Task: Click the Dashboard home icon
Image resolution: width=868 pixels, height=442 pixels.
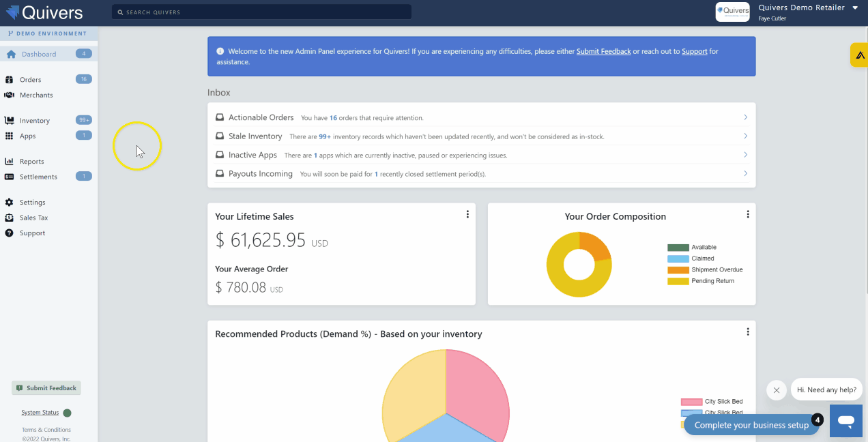Action: pyautogui.click(x=11, y=54)
